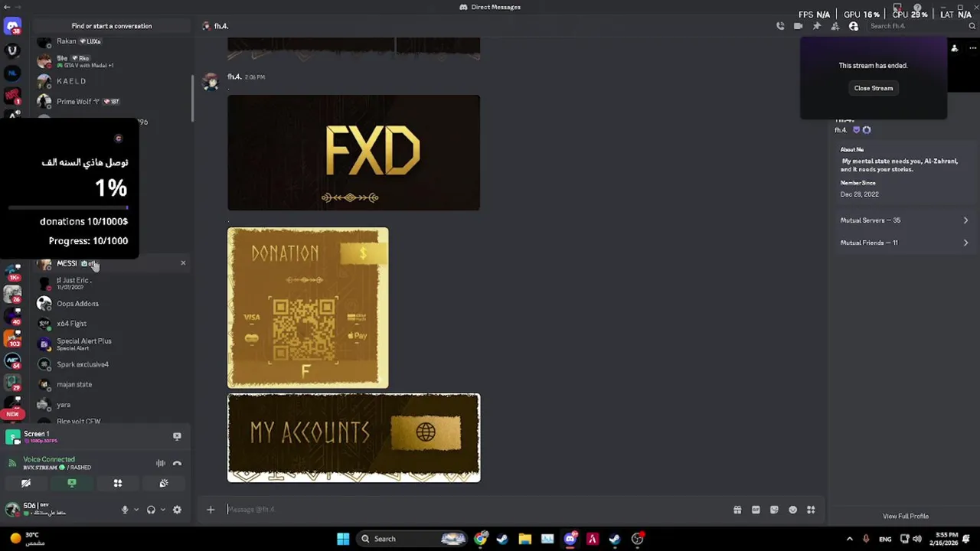Image resolution: width=980 pixels, height=551 pixels.
Task: Start a voice call with fh.4.
Action: click(779, 26)
